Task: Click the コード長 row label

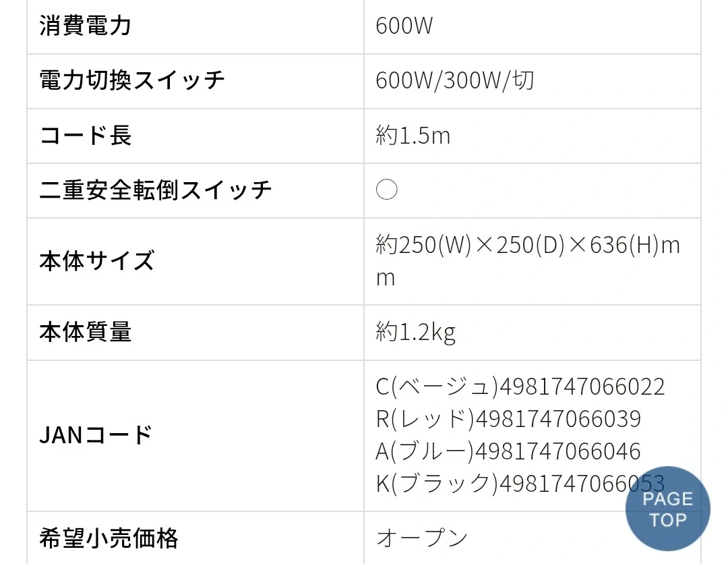Action: tap(85, 136)
